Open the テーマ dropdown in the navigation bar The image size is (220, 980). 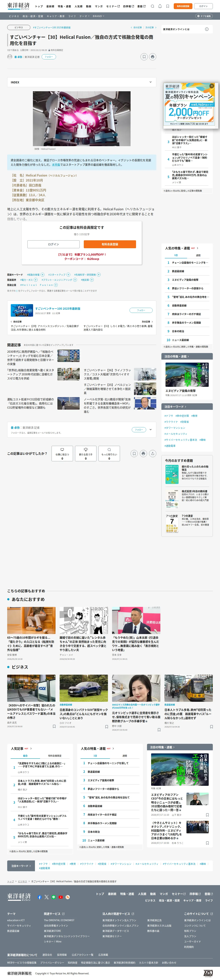84,16
